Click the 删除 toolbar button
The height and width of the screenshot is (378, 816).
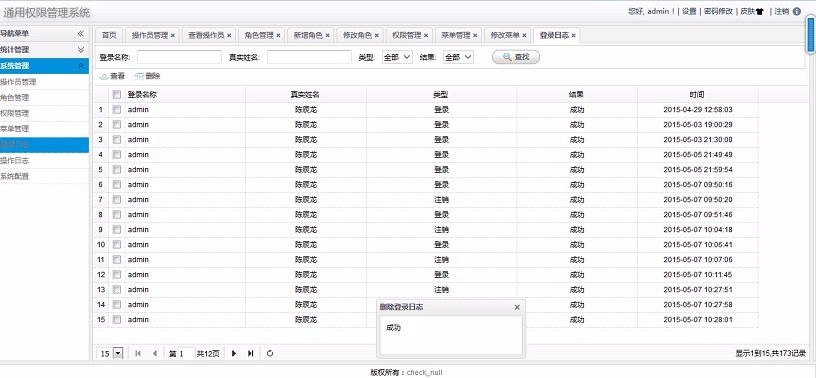tap(148, 76)
